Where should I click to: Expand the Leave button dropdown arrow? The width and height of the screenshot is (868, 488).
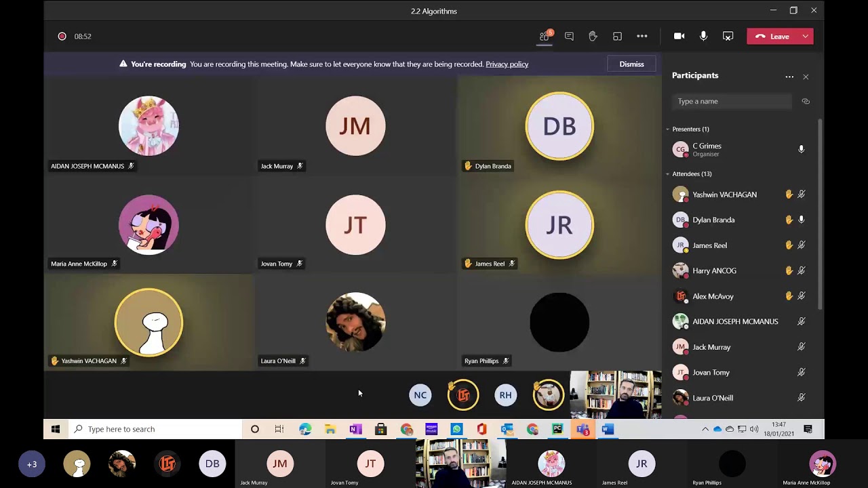tap(806, 37)
